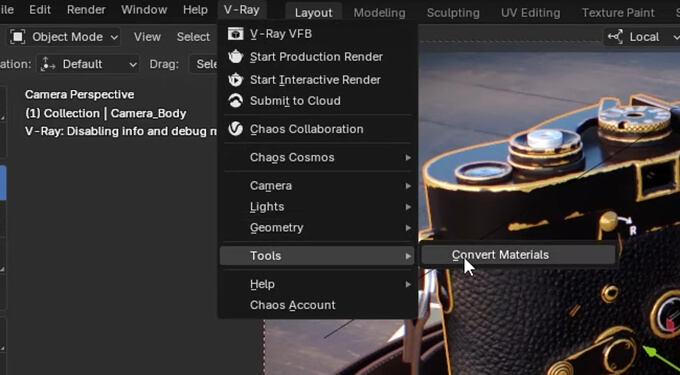This screenshot has height=375, width=680.
Task: Open the Window menu
Action: click(x=144, y=10)
